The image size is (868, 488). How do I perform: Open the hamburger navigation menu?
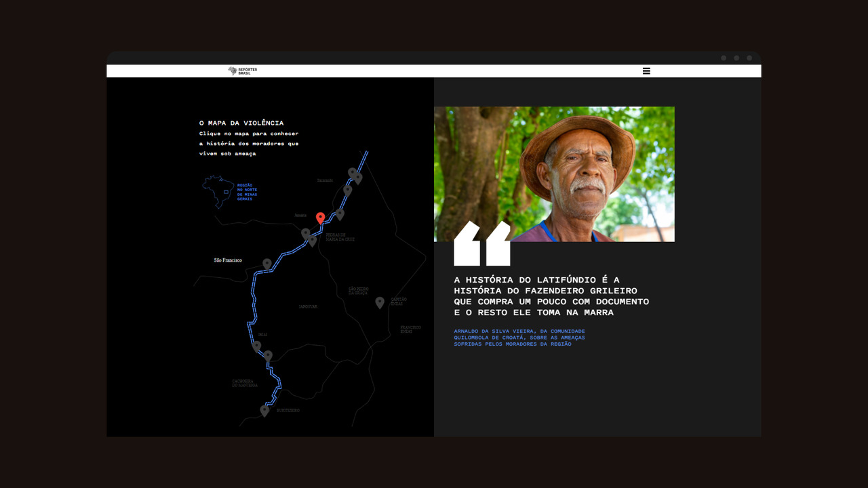pyautogui.click(x=646, y=70)
